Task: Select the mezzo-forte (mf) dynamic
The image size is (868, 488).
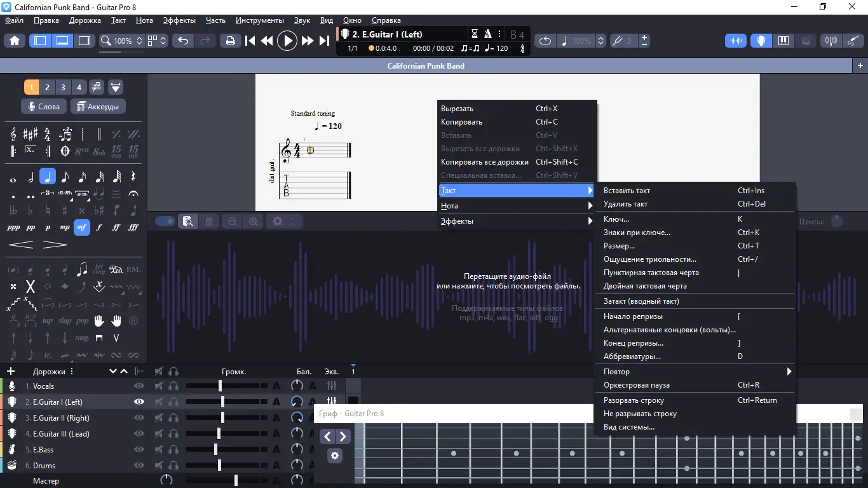Action: (x=82, y=227)
